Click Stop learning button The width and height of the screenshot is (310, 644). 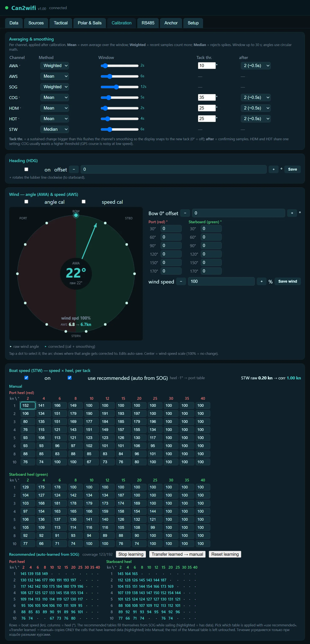tap(131, 554)
